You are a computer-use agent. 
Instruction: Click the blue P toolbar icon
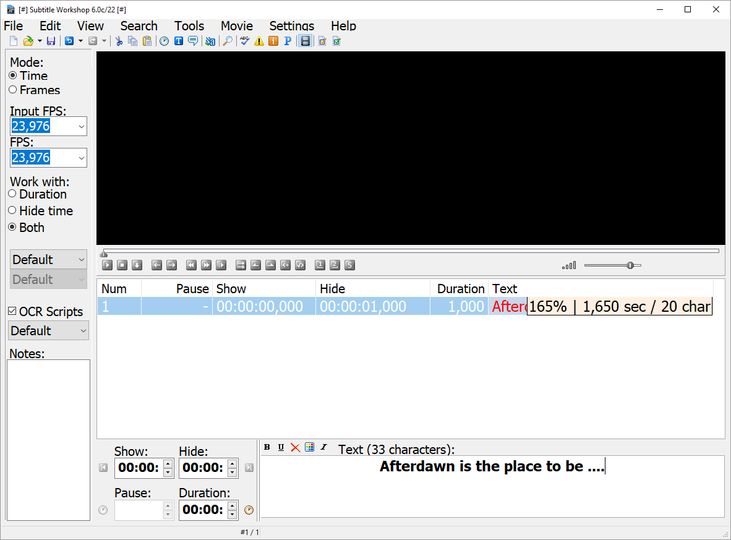(x=288, y=41)
